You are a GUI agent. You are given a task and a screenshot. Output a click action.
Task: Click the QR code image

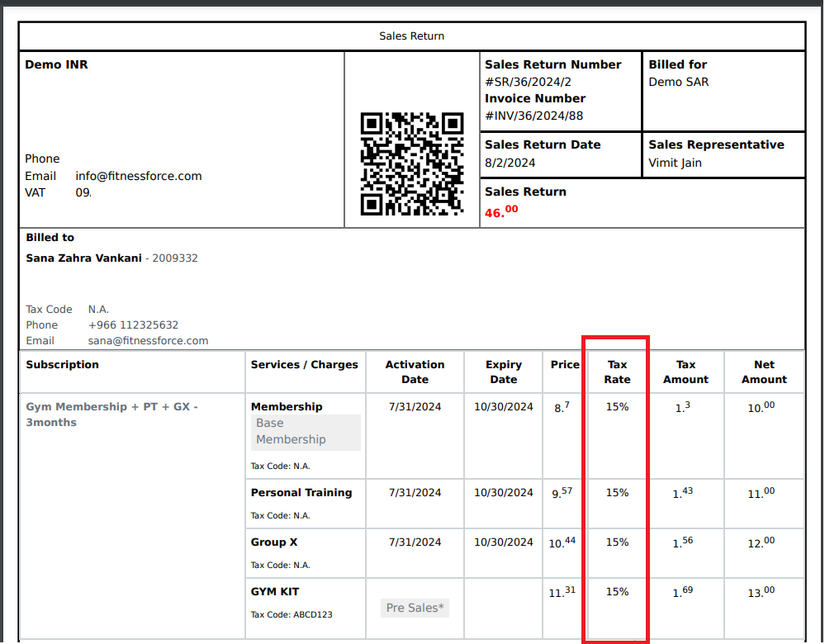coord(412,164)
